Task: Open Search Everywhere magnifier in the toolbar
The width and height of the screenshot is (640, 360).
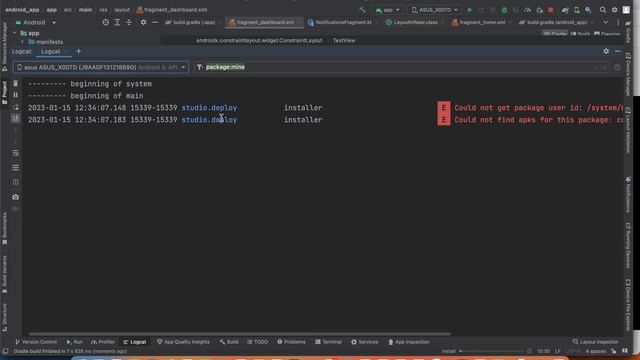Action: [x=603, y=10]
